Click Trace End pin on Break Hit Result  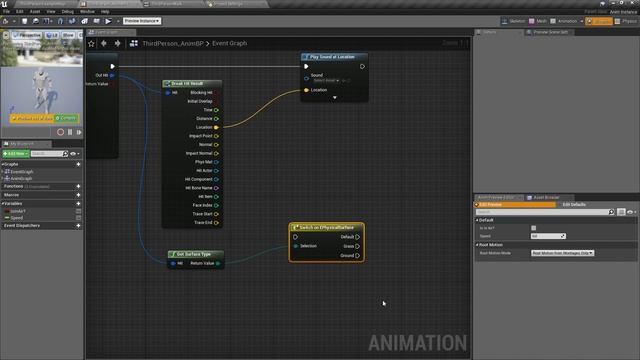(216, 223)
